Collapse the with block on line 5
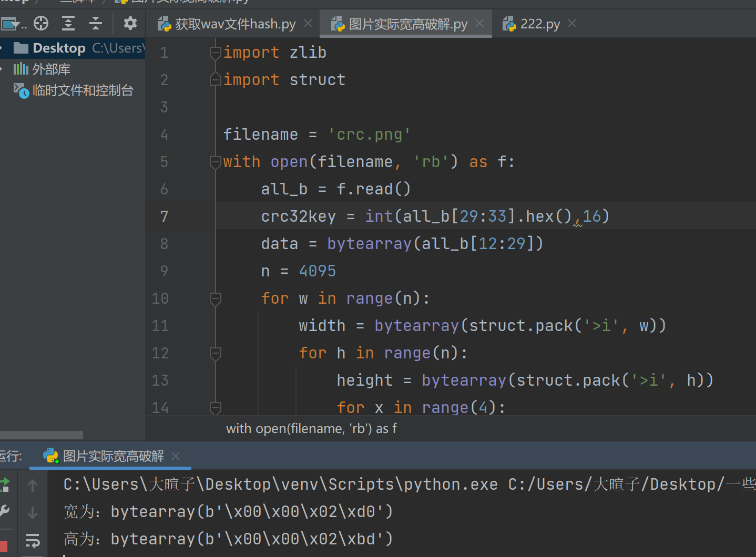The width and height of the screenshot is (756, 557). [x=215, y=162]
